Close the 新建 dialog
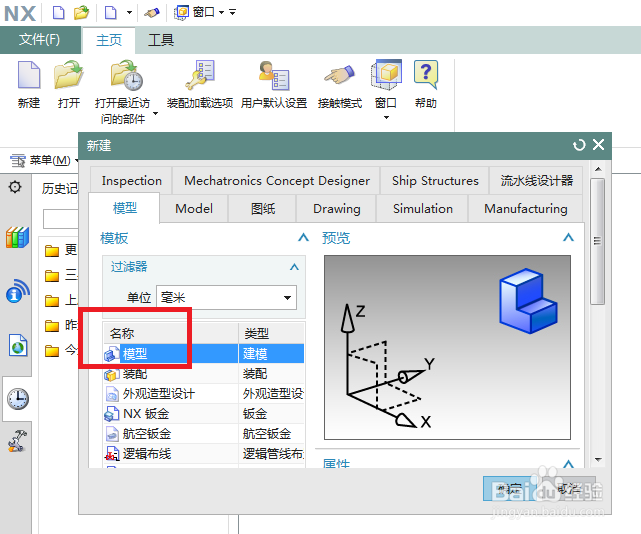 [598, 144]
